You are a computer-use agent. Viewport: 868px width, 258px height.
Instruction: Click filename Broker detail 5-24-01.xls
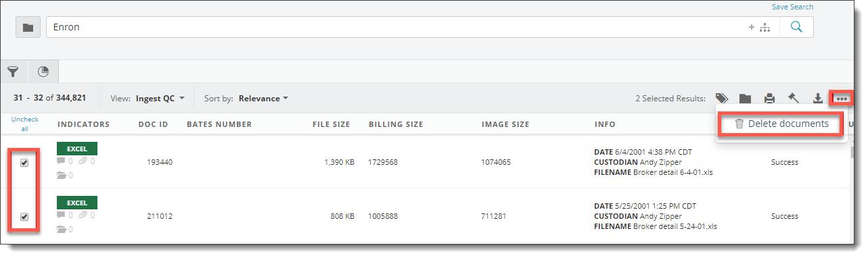click(675, 226)
